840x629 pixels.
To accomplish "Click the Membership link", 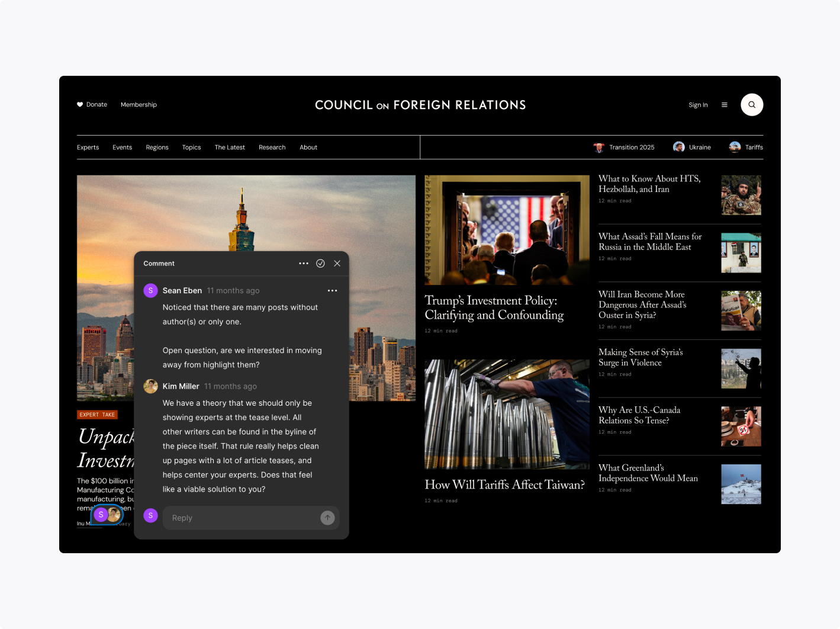I will (x=139, y=105).
